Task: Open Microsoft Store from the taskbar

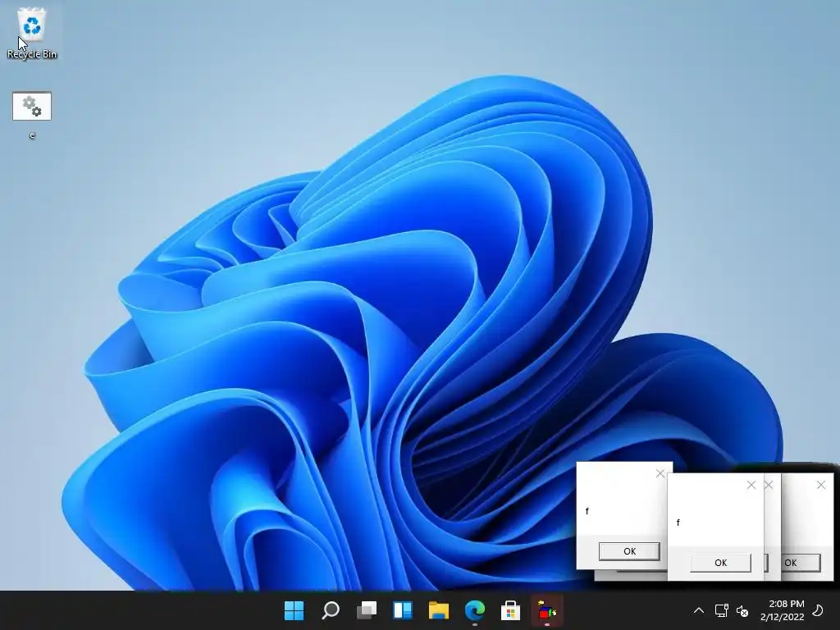Action: (x=510, y=610)
